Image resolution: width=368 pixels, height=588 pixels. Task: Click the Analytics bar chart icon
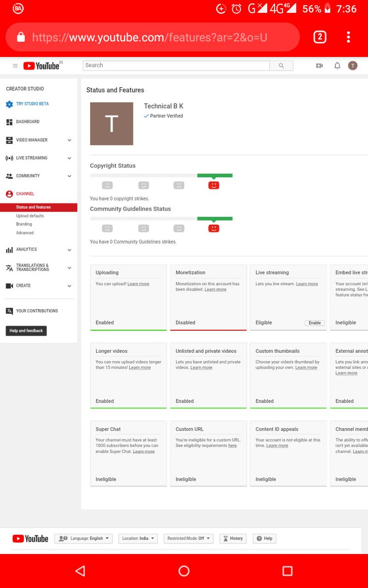click(x=9, y=250)
